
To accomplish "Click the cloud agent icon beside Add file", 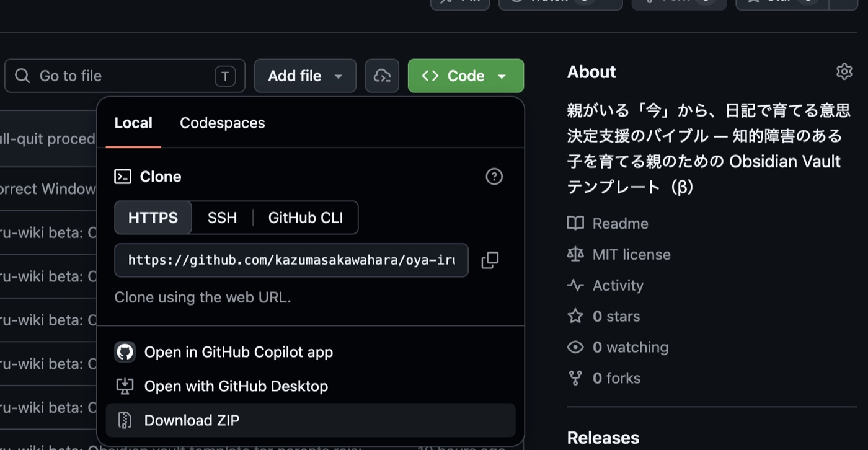I will click(382, 76).
